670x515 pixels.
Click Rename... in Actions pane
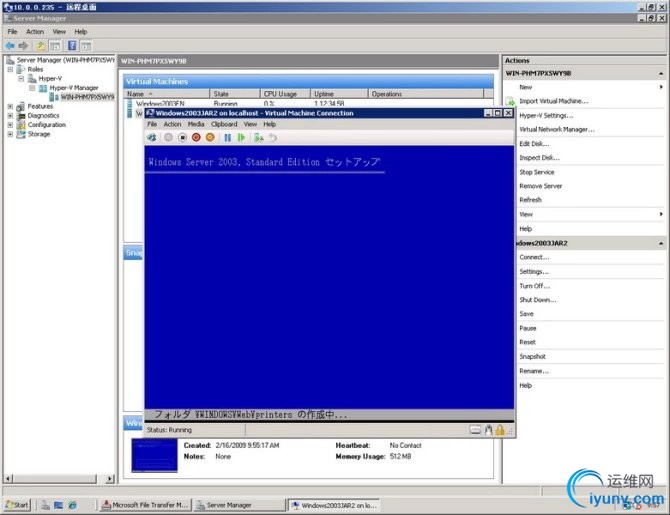click(x=534, y=371)
